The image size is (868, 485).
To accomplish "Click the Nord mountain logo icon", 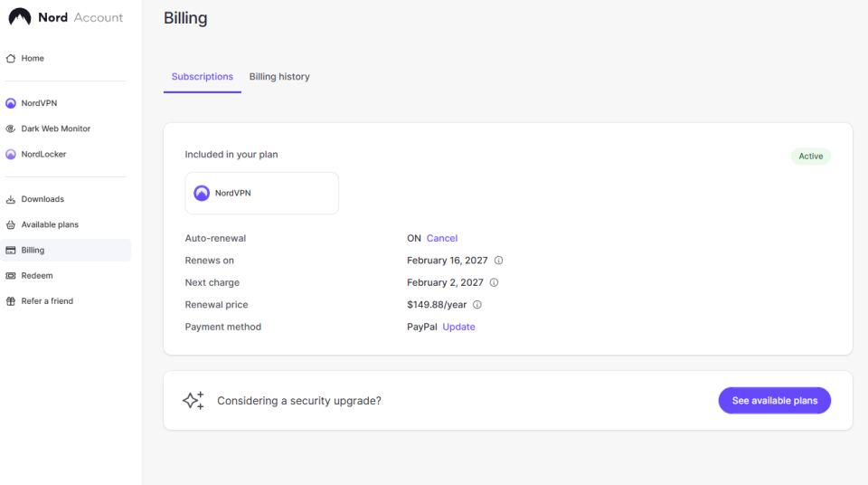I will tap(20, 16).
